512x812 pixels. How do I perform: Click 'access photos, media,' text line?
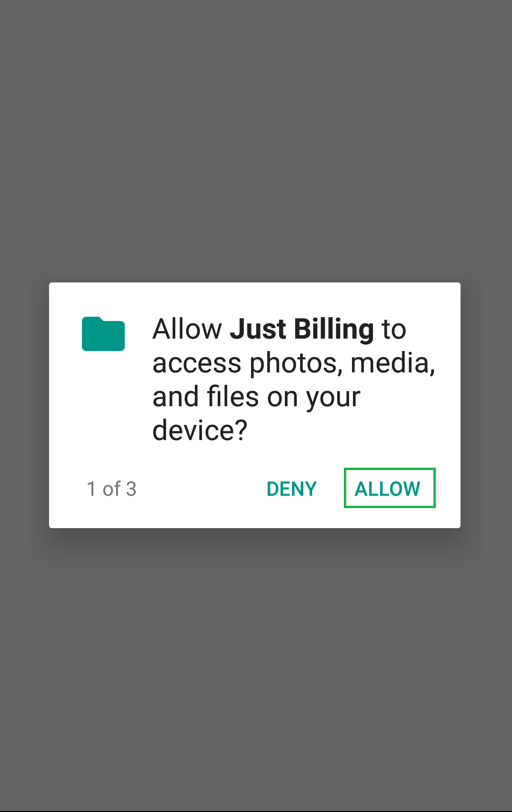pyautogui.click(x=294, y=363)
